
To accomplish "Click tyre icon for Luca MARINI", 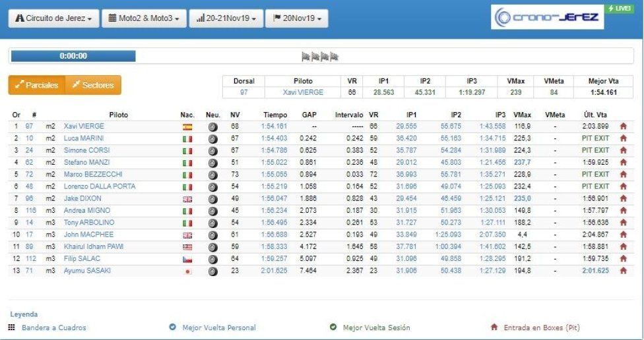I will pos(212,139).
